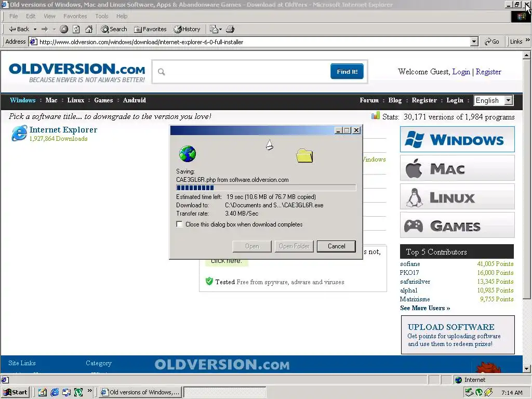The height and width of the screenshot is (399, 532).
Task: Go back using the Back button
Action: (x=19, y=29)
